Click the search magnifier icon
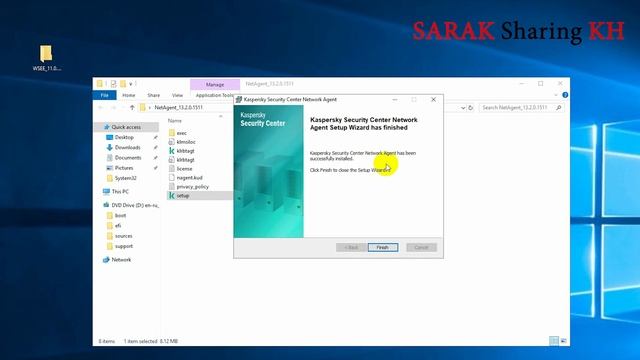The image size is (640, 360). click(559, 107)
